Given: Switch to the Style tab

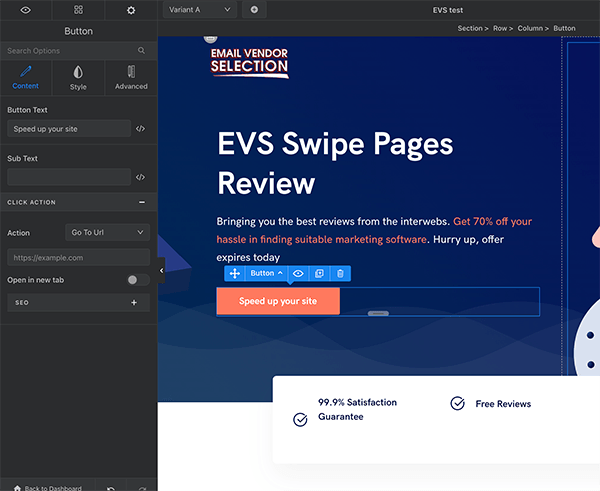Looking at the screenshot, I should click(x=78, y=78).
